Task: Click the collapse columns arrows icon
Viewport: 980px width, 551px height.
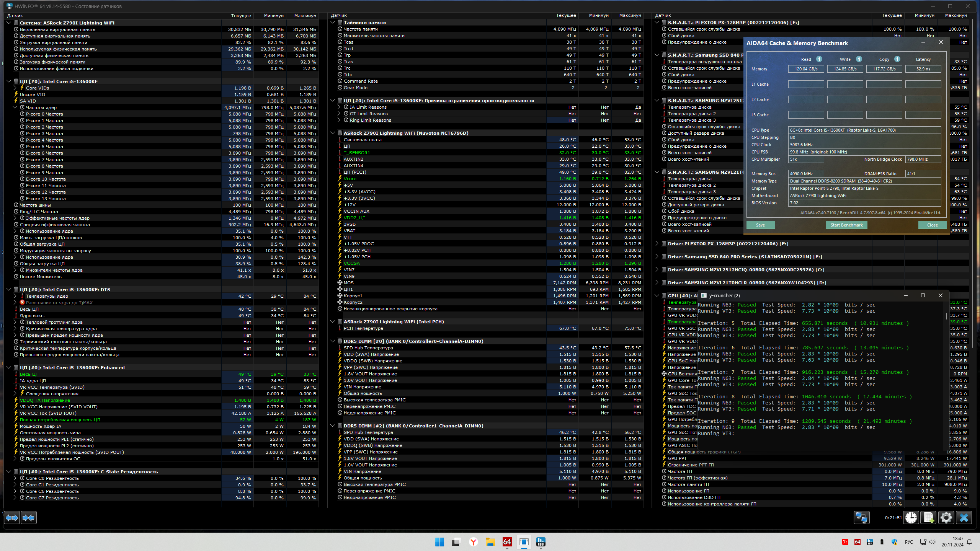Action: pyautogui.click(x=29, y=518)
